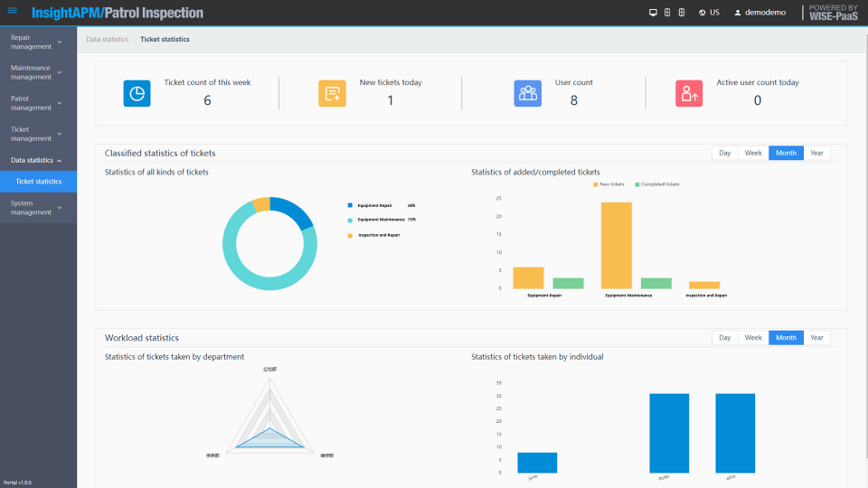Click the red Active user count icon
Viewport: 868px width, 488px height.
[x=689, y=93]
